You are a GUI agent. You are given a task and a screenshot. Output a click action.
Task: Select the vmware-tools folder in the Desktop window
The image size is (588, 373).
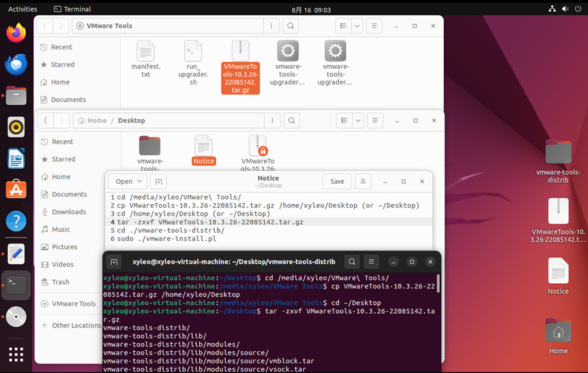150,153
